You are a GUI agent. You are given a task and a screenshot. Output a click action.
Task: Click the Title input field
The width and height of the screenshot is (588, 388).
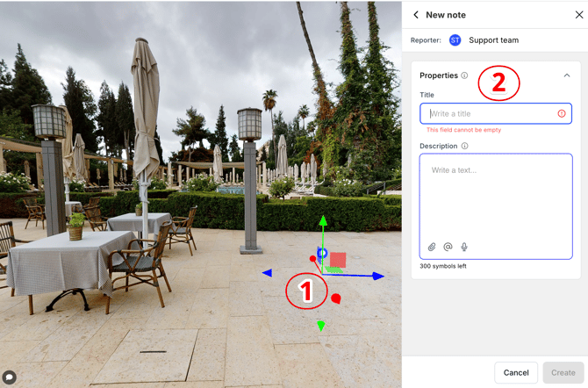pyautogui.click(x=491, y=114)
